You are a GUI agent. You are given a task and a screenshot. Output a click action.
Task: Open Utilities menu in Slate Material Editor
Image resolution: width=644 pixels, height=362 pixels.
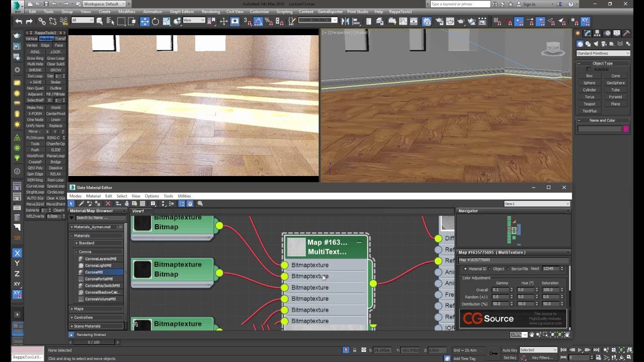point(184,196)
